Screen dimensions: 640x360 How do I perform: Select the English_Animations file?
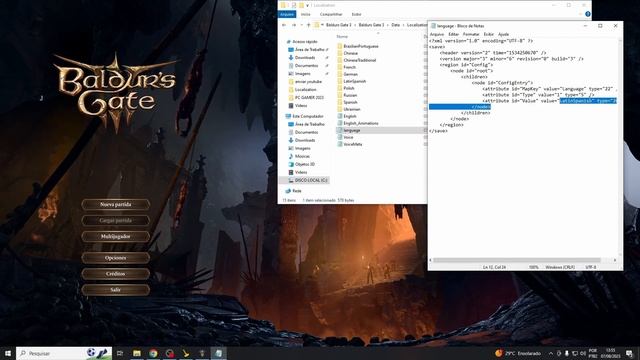click(x=361, y=123)
